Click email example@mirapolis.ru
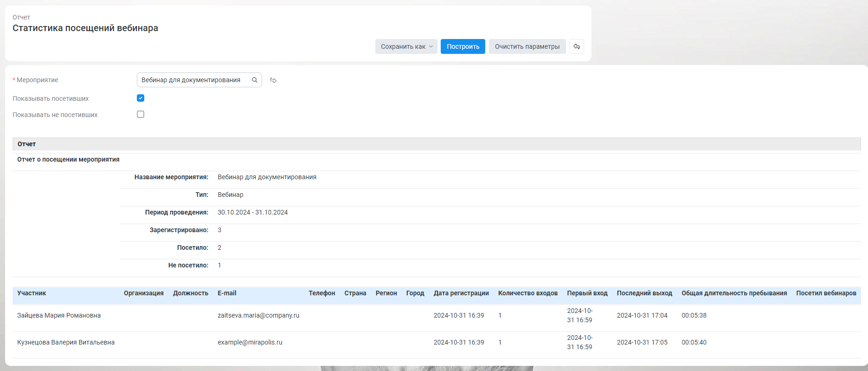 point(250,342)
